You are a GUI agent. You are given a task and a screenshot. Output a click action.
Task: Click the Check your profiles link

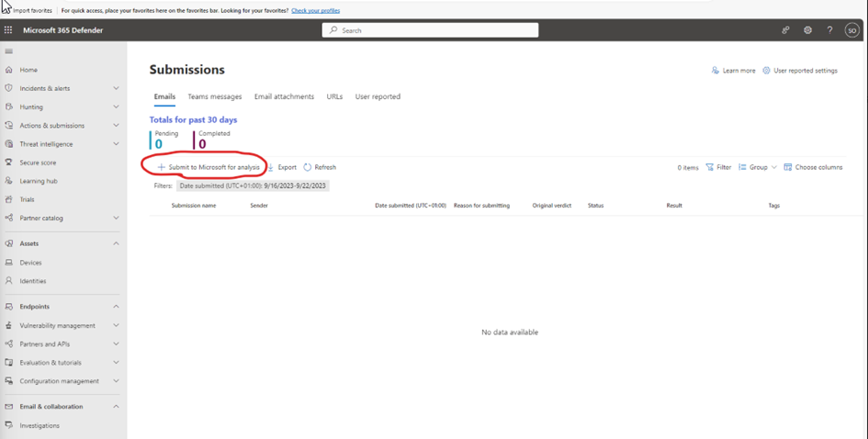click(316, 10)
